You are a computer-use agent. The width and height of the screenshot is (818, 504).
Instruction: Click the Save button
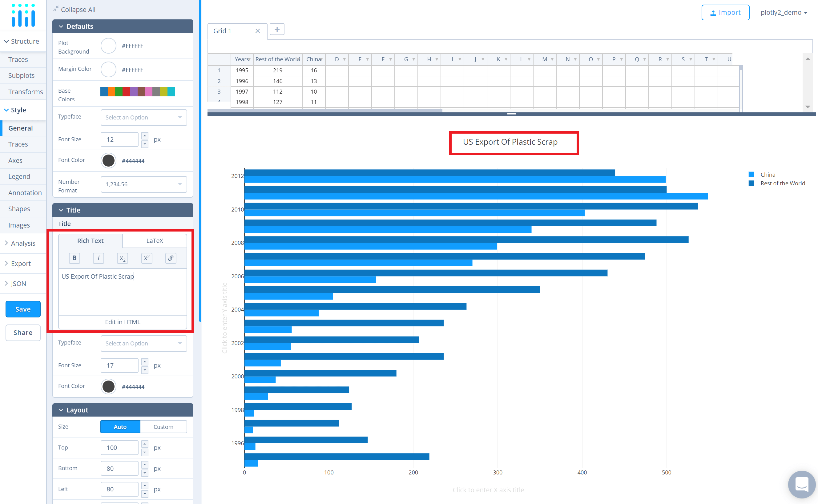click(x=23, y=309)
